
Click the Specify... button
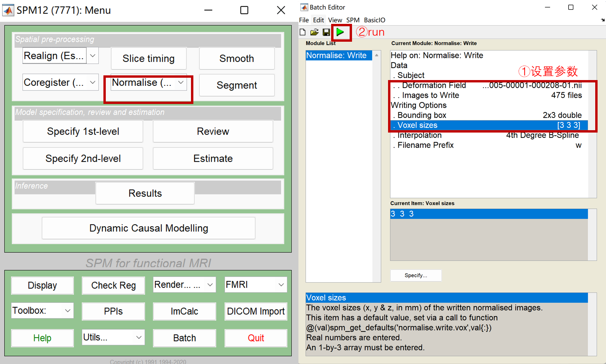pyautogui.click(x=416, y=275)
